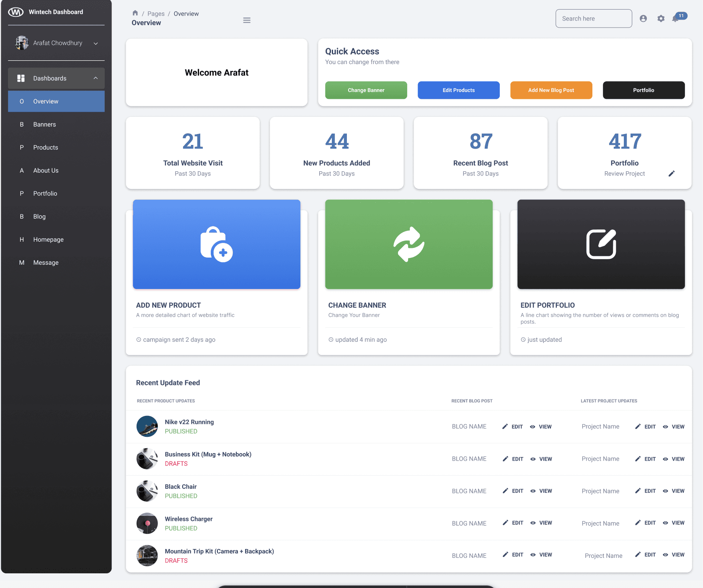This screenshot has width=703, height=588.
Task: Open the user account icon
Action: [x=643, y=18]
